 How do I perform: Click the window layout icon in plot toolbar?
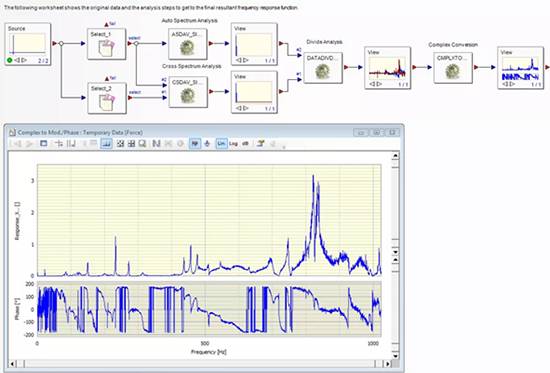(x=44, y=144)
